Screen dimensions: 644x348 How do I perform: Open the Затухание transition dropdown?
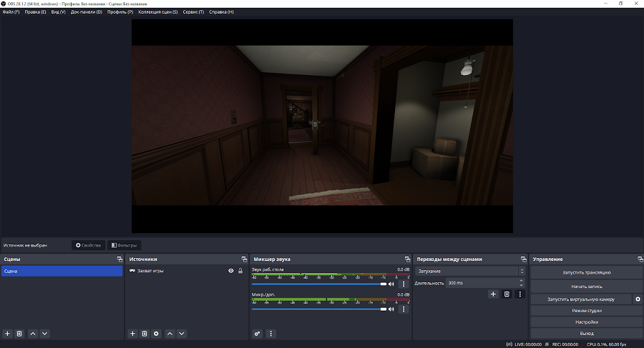point(470,272)
